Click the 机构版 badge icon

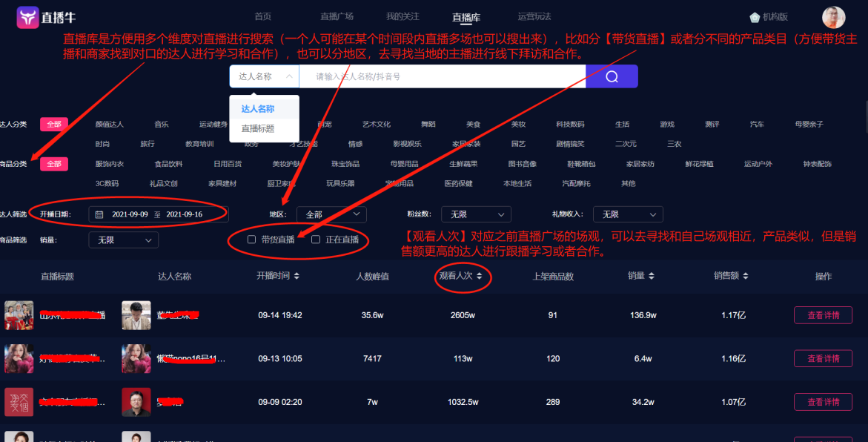[755, 17]
